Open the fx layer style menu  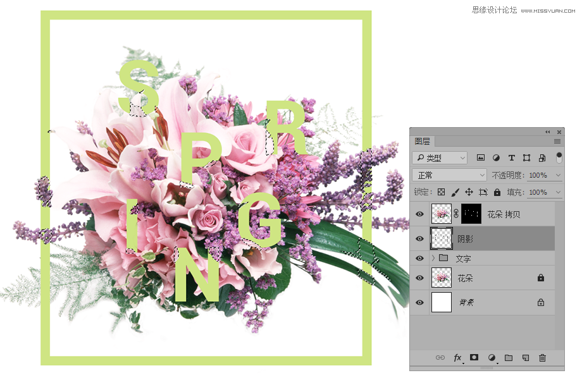click(x=457, y=357)
